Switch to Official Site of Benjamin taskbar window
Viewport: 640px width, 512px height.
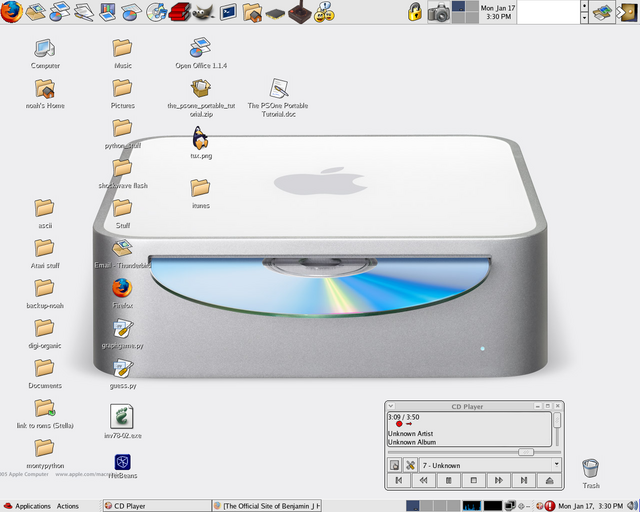(x=267, y=506)
